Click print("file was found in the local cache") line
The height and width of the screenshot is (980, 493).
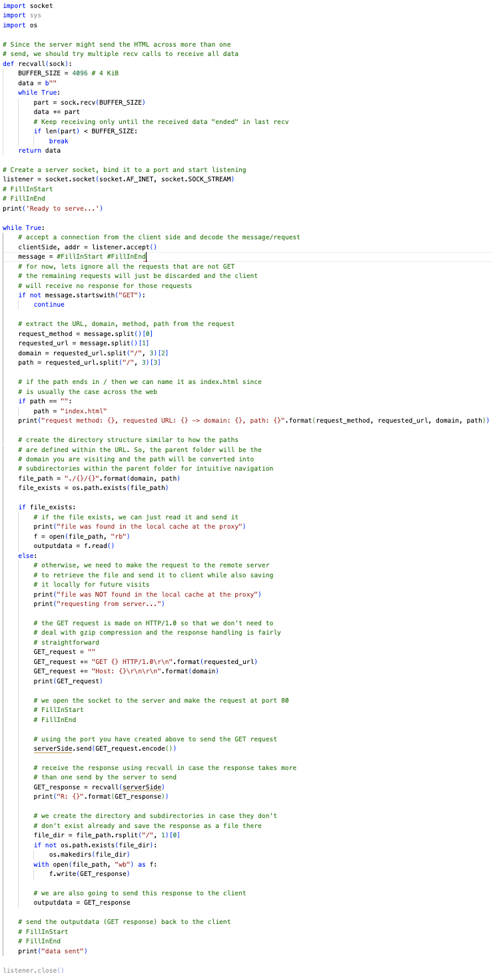tap(140, 527)
